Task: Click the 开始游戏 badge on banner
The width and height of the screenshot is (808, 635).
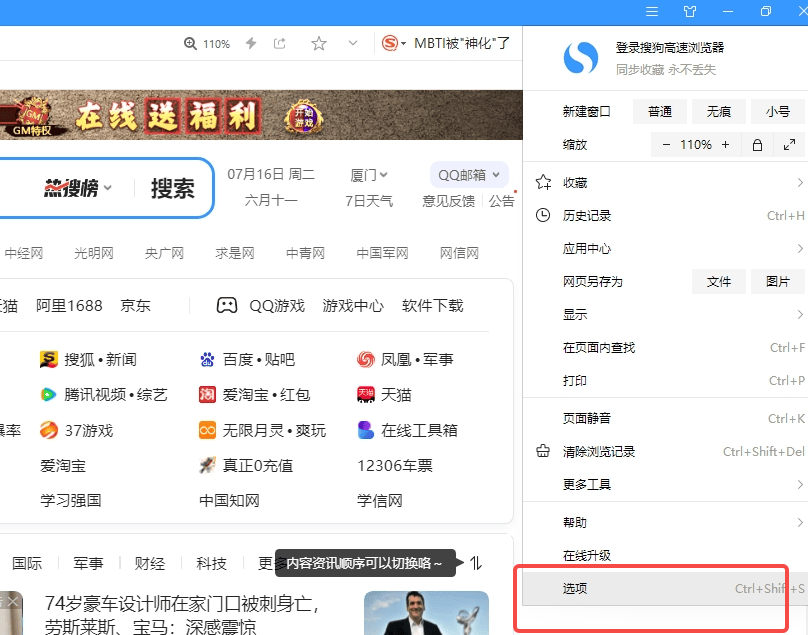Action: click(x=304, y=118)
